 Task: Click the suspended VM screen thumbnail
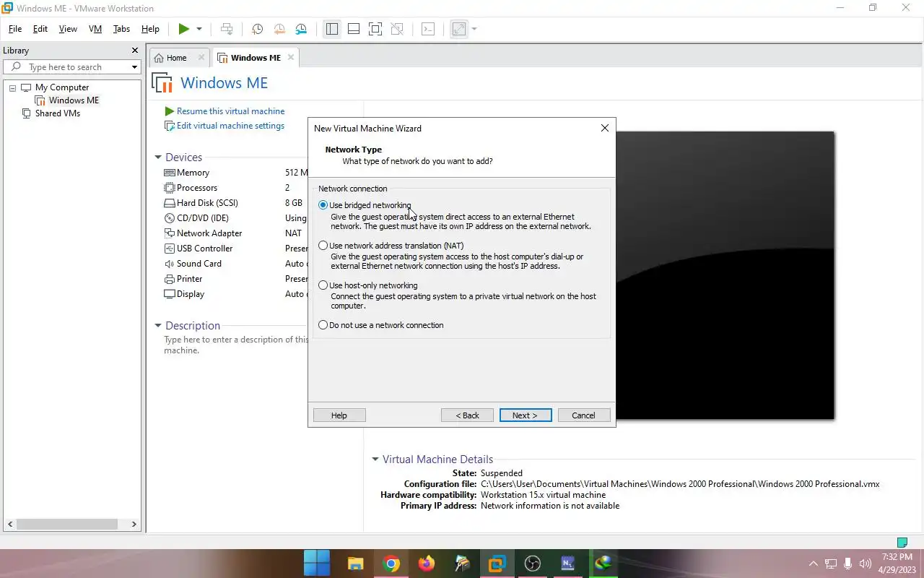coord(725,275)
